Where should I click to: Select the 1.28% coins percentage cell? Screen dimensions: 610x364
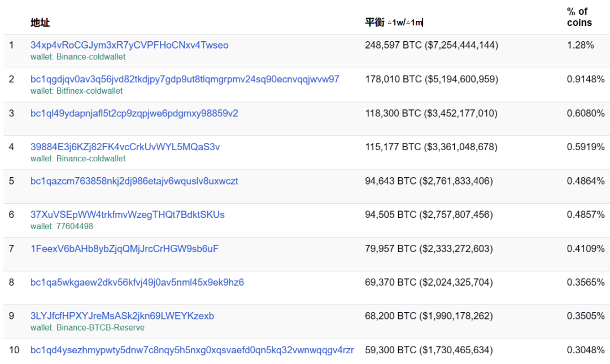tap(580, 45)
